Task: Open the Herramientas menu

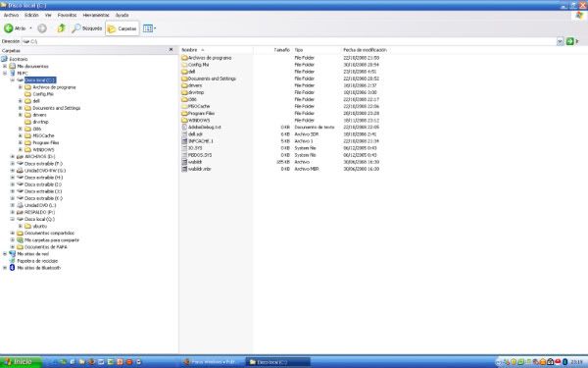Action: 96,15
